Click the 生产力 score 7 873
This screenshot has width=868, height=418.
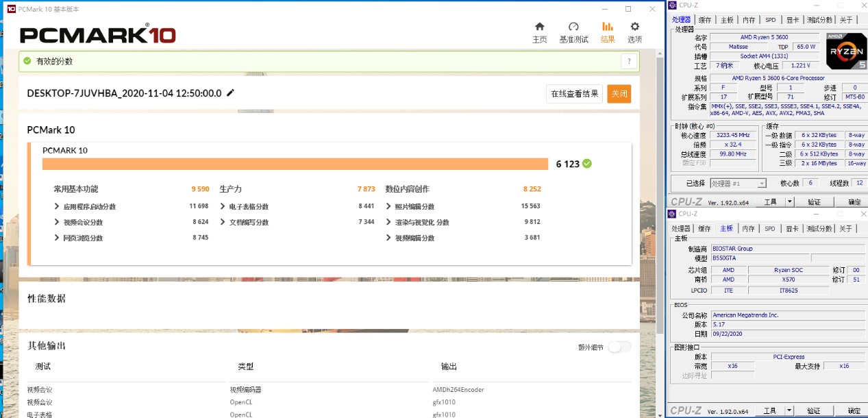pyautogui.click(x=366, y=189)
